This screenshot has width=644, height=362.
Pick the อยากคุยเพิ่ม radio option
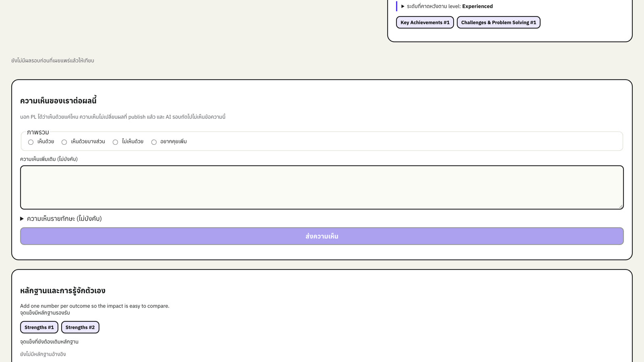pyautogui.click(x=154, y=142)
